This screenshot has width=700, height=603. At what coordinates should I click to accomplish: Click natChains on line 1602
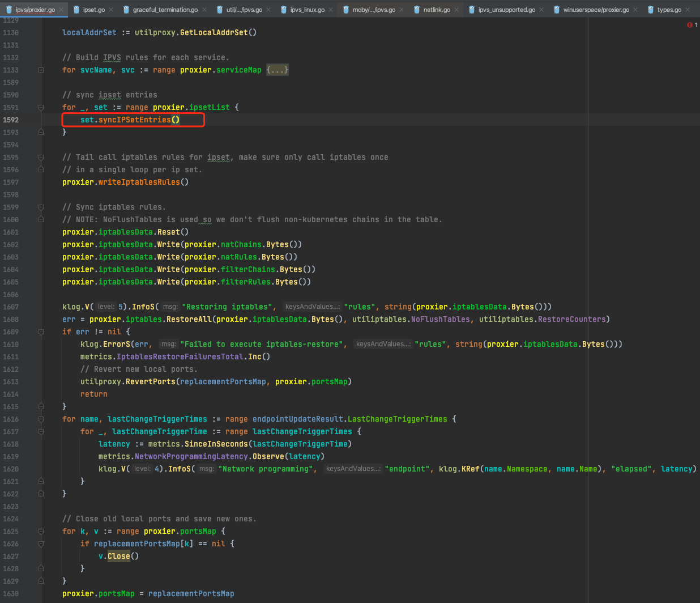241,245
